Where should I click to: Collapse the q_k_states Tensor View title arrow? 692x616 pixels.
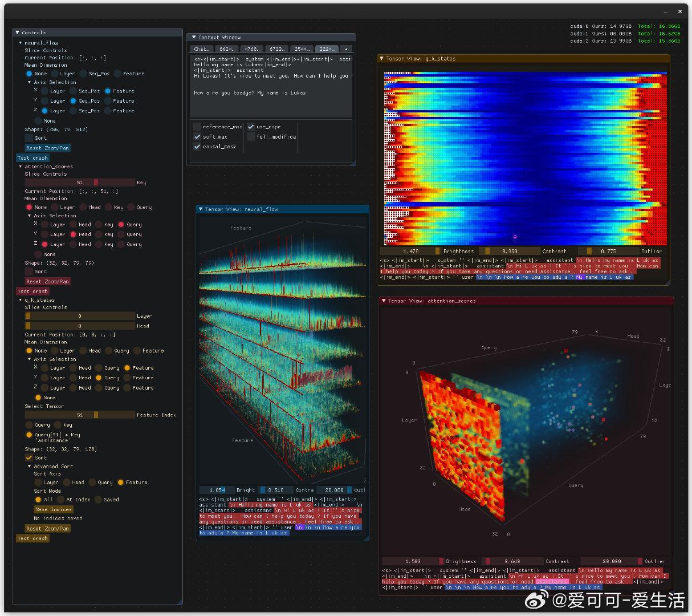[382, 58]
